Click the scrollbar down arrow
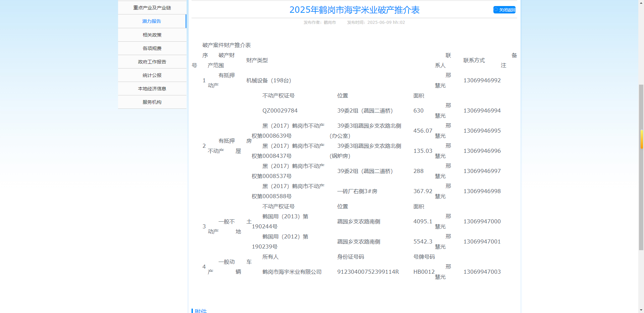Image resolution: width=644 pixels, height=313 pixels. click(641, 310)
